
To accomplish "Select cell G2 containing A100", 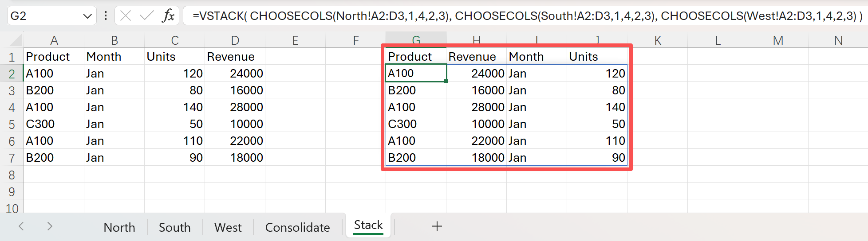I will (x=415, y=74).
